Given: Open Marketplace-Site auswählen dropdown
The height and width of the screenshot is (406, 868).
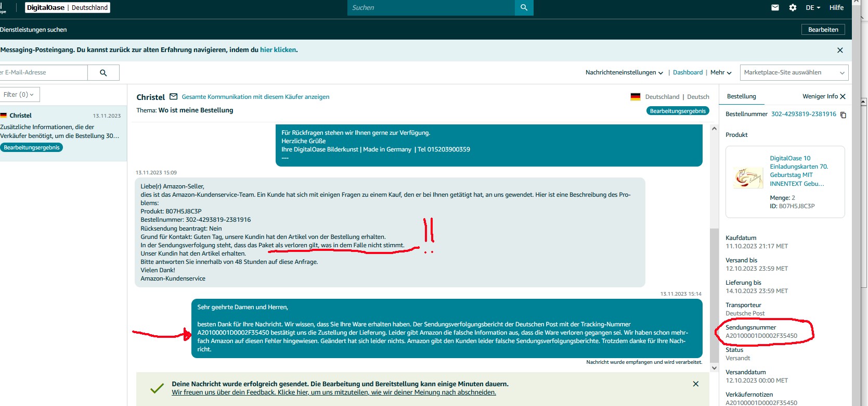Looking at the screenshot, I should coord(794,73).
